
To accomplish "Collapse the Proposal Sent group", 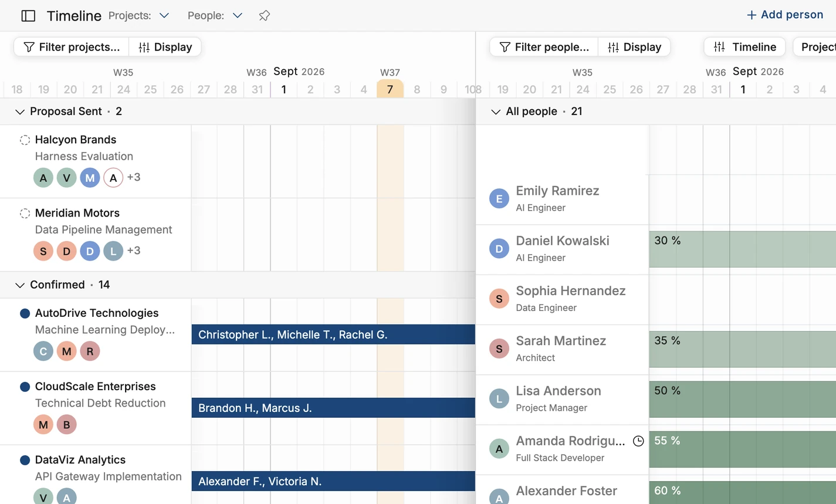I will [19, 111].
